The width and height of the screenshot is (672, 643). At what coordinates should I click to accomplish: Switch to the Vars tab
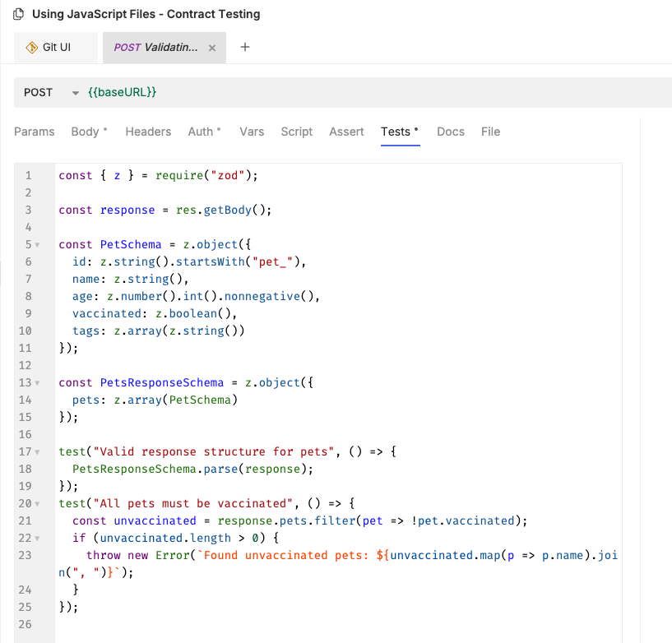coord(251,132)
